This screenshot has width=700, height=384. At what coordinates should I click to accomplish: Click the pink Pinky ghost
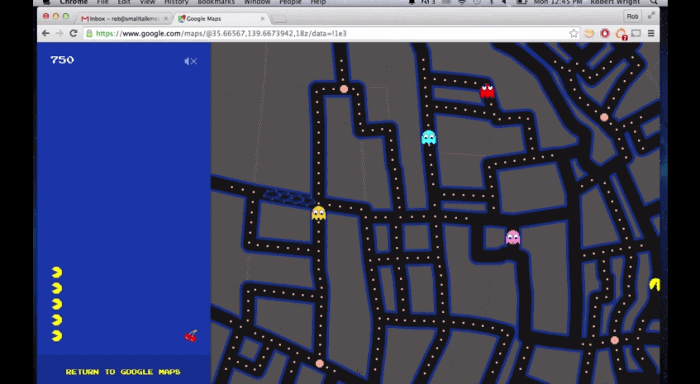tap(513, 237)
